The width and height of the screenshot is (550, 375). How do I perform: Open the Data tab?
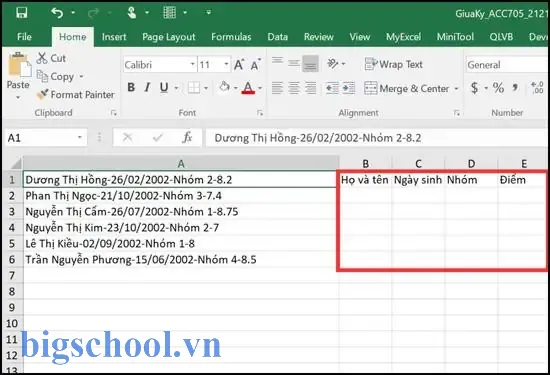[x=277, y=37]
